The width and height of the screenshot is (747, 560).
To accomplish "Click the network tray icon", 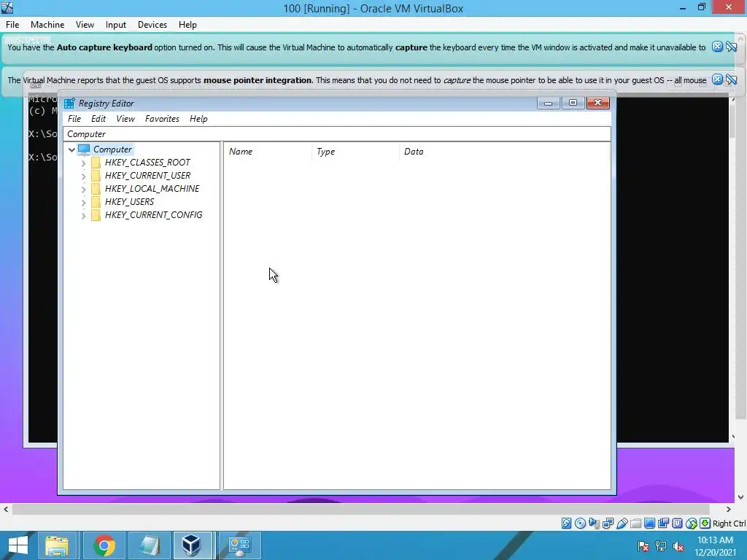I will tap(661, 546).
